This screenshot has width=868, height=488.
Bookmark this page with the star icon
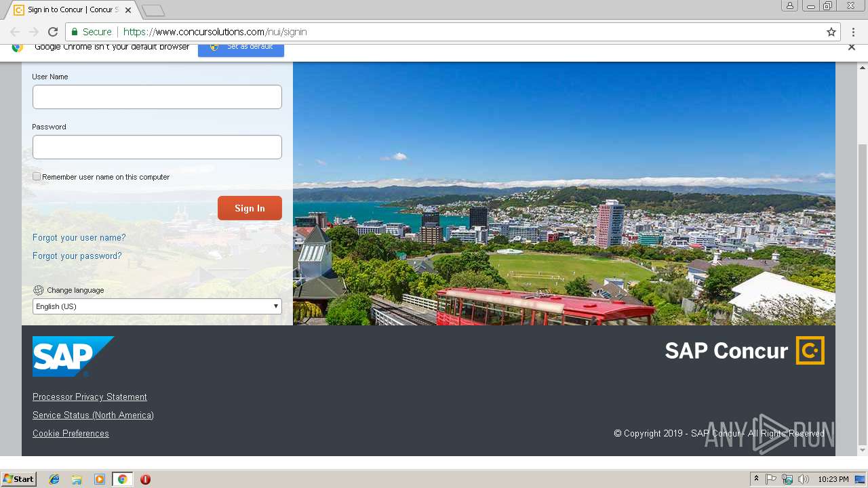(831, 32)
